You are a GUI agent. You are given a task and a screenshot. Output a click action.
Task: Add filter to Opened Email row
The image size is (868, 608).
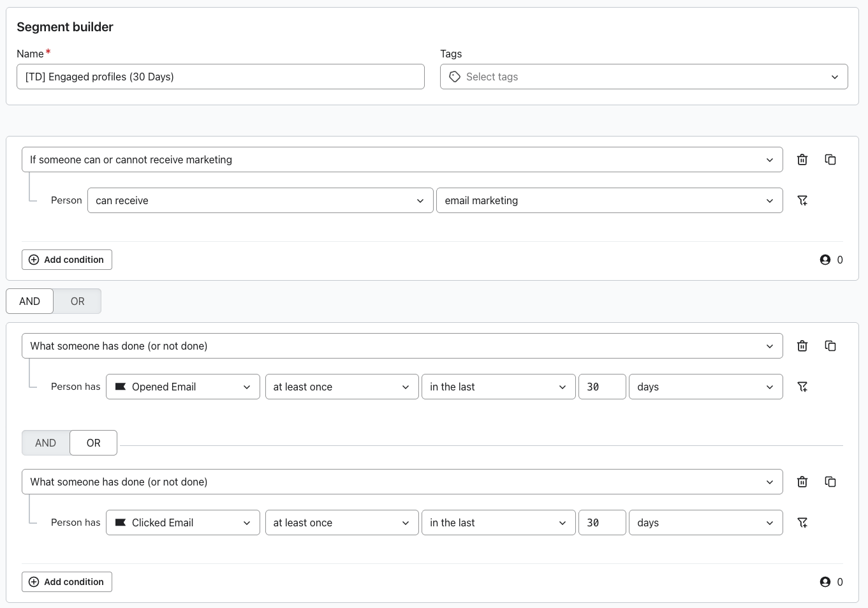click(802, 387)
